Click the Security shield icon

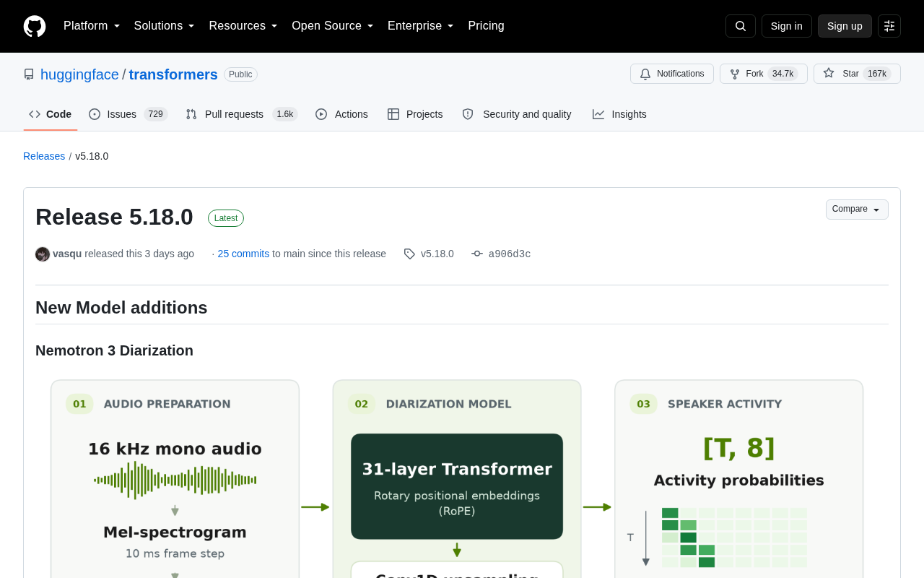(468, 114)
